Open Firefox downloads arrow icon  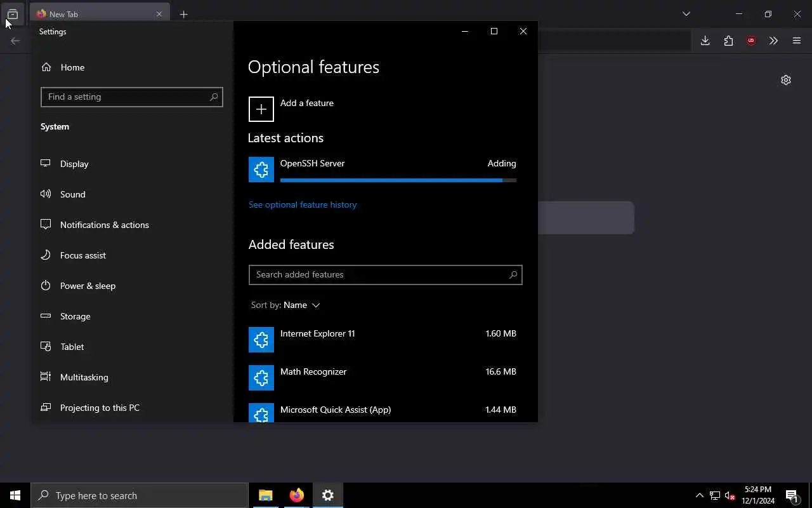[x=705, y=41]
